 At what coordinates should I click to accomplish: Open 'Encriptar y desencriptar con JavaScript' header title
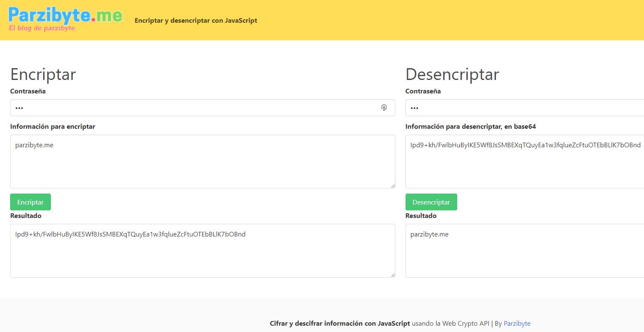point(196,21)
